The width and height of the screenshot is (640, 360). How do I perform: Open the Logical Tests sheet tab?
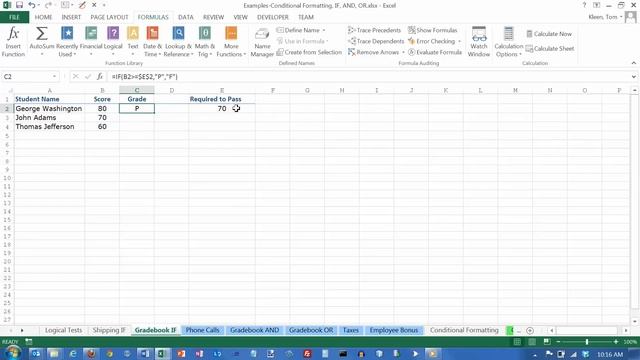pyautogui.click(x=63, y=330)
